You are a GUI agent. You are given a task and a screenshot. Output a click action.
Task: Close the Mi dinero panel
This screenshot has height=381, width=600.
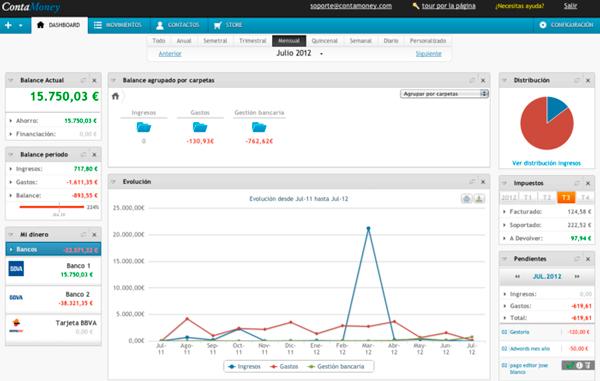coord(94,235)
